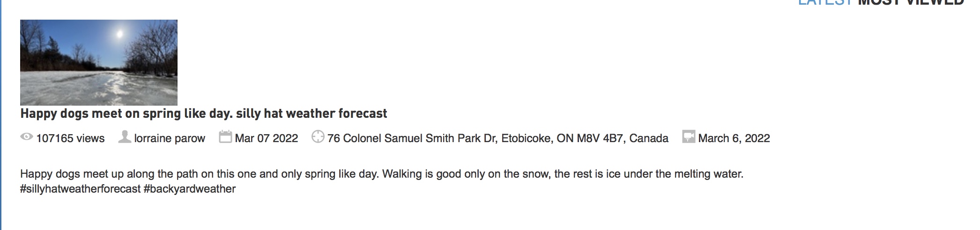Click the eye views icon
Image resolution: width=980 pixels, height=230 pixels.
click(x=26, y=137)
